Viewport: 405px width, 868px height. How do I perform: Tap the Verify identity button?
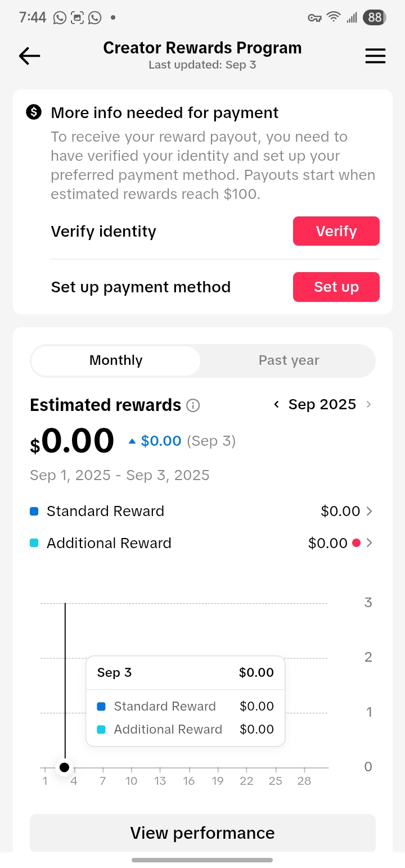point(336,231)
